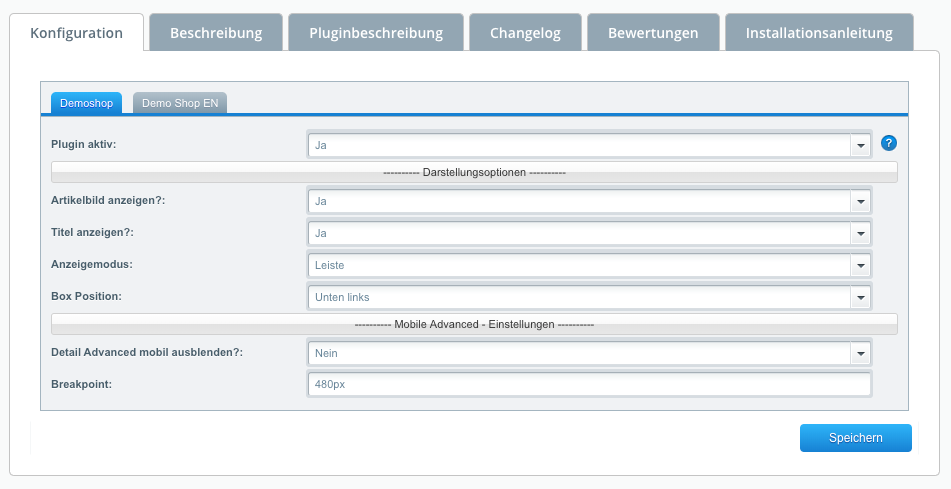Click the Artikelbild anzeigen? label
The image size is (951, 489).
point(108,200)
